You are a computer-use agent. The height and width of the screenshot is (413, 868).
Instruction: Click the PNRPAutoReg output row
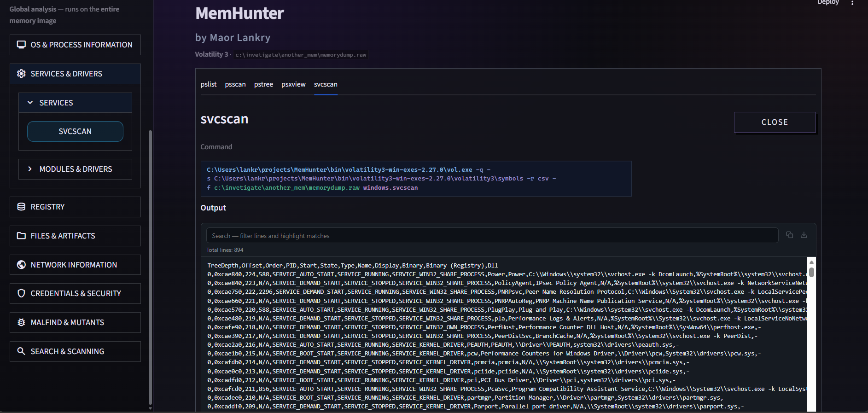(x=507, y=301)
